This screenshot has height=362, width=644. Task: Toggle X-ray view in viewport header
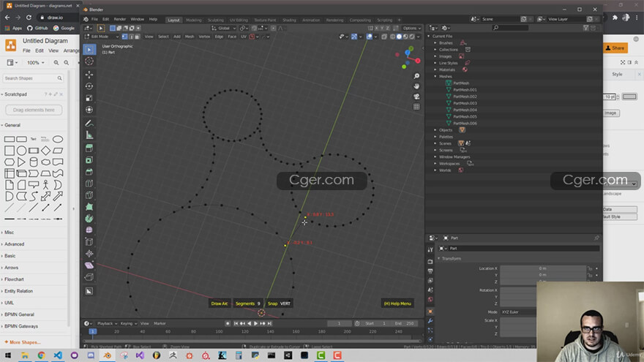tap(384, 37)
